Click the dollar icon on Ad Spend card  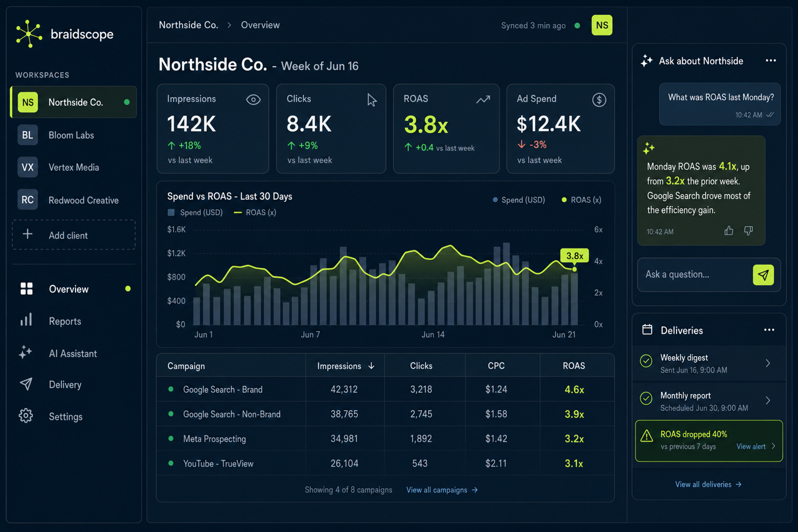click(x=599, y=100)
